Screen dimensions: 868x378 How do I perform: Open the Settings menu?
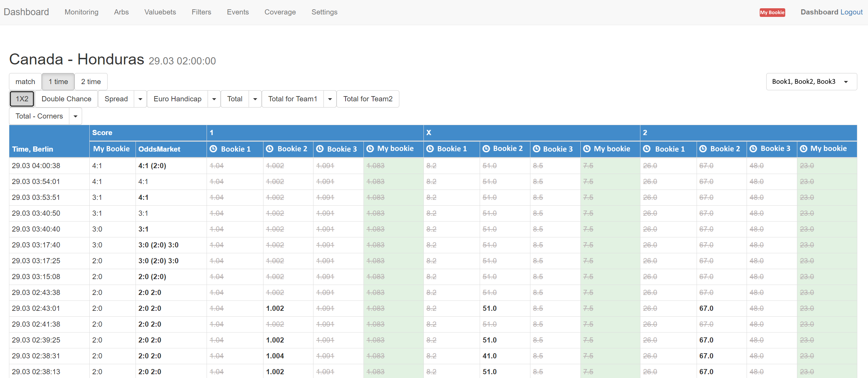click(325, 12)
